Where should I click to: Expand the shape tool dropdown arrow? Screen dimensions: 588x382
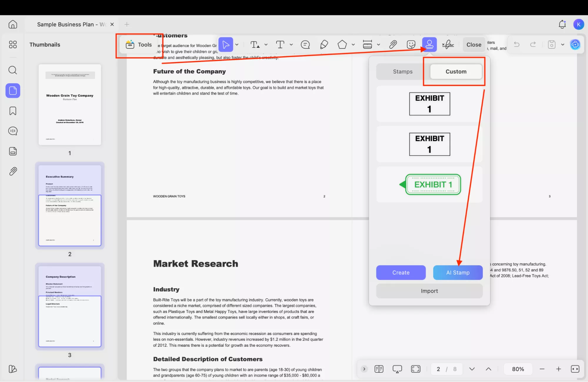353,45
